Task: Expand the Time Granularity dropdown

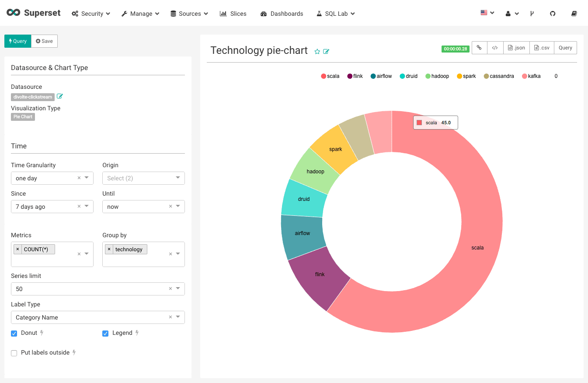Action: coord(86,178)
